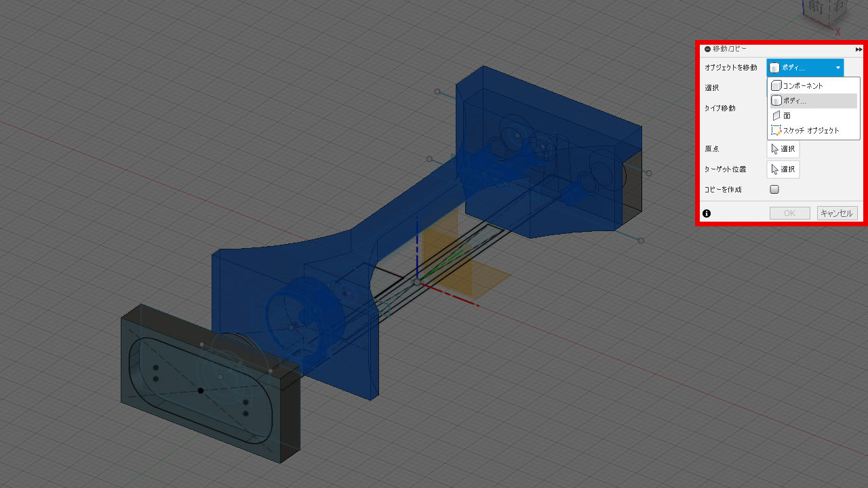Click the 右 face of the view cube

point(838,7)
